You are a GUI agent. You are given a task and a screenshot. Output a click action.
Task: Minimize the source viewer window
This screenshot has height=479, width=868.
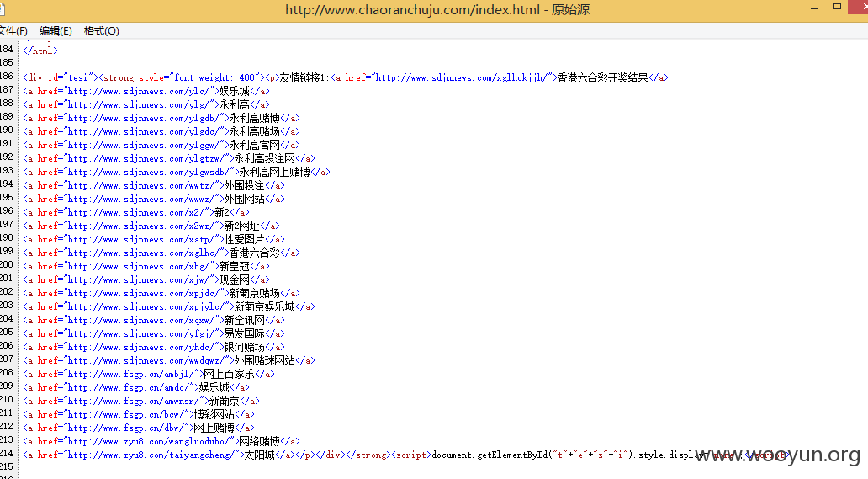tap(814, 8)
